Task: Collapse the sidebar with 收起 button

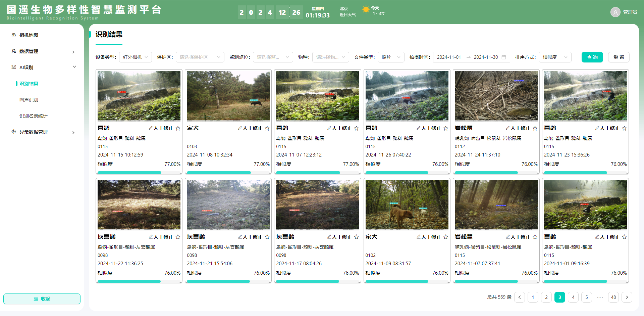Action: pos(42,299)
